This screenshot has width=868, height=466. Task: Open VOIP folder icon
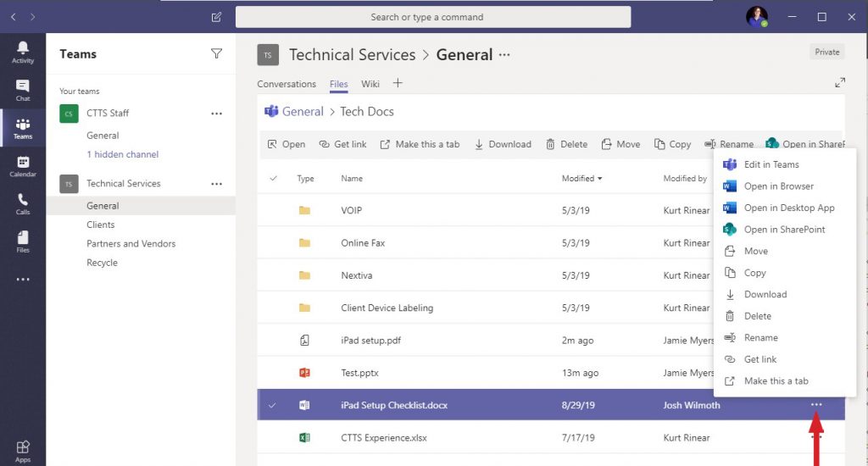[304, 210]
